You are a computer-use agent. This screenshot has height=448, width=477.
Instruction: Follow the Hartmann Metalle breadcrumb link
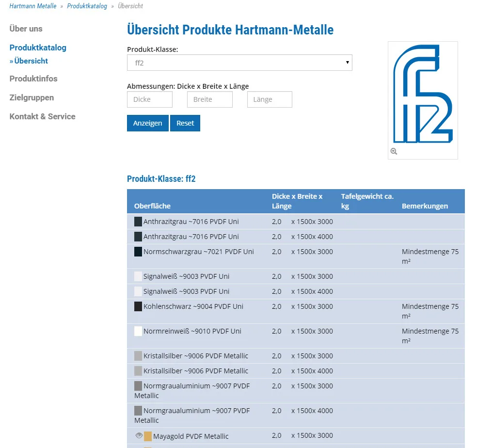tap(33, 6)
